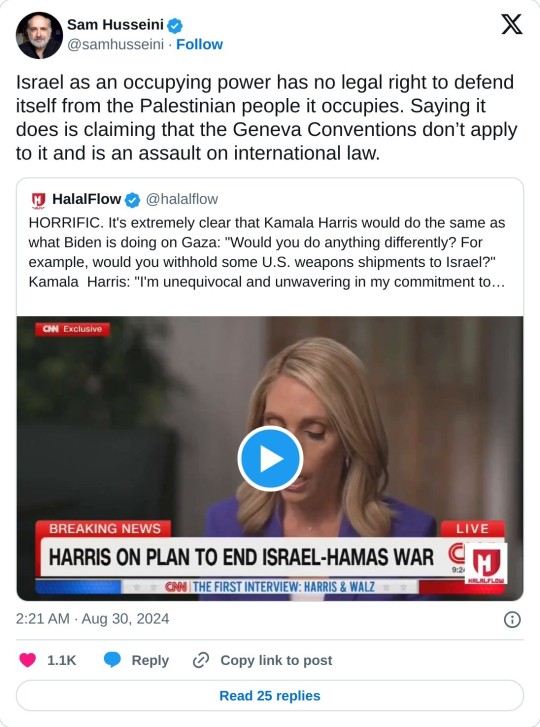Screen dimensions: 540x727
Task: Play the embedded CNN interview video
Action: [x=270, y=459]
